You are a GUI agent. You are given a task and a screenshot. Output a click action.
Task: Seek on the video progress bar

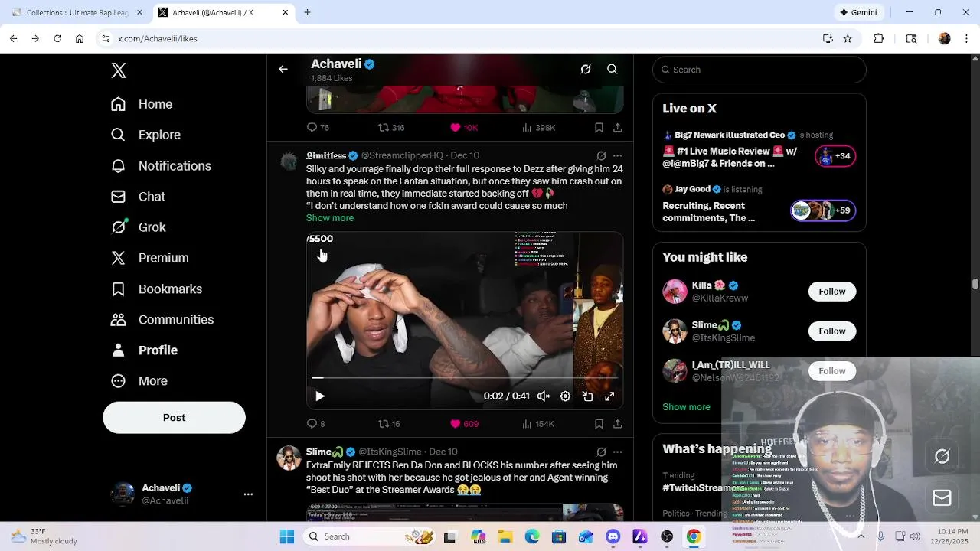tap(465, 378)
